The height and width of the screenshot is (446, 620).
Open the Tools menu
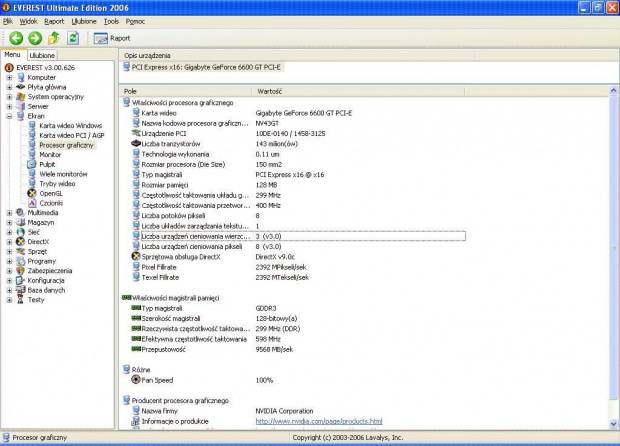(111, 21)
